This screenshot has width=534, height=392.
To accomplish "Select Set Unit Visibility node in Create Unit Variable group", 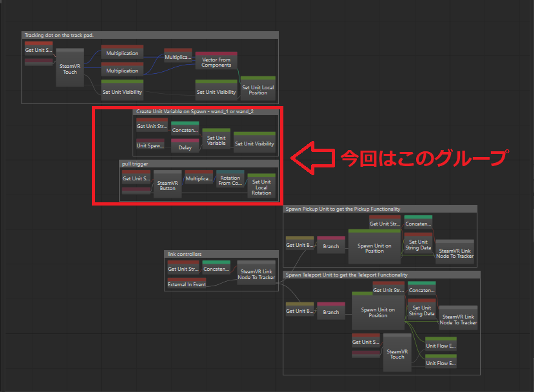I will (x=255, y=142).
